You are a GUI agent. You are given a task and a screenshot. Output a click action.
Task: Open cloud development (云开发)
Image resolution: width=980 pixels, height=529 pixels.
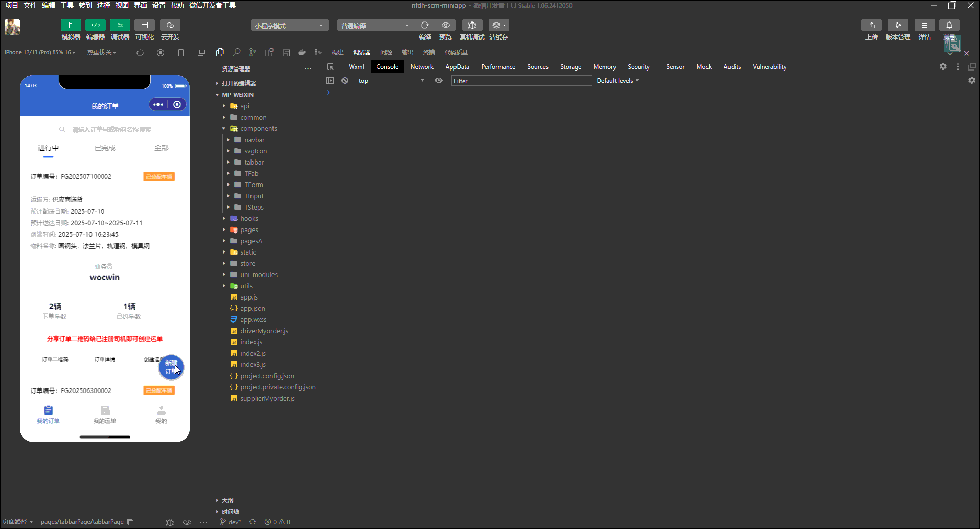(x=170, y=25)
